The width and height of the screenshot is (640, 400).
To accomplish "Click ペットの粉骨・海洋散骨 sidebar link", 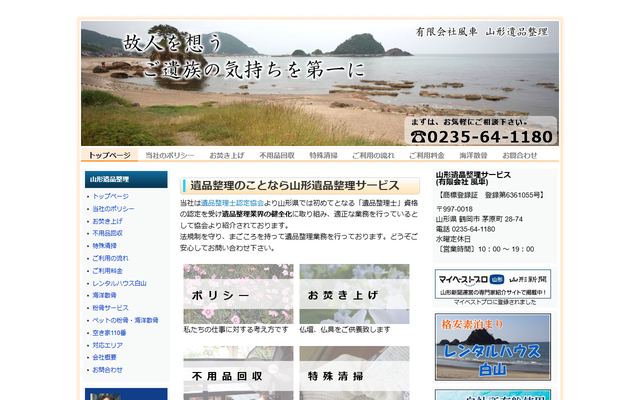I will tap(125, 320).
